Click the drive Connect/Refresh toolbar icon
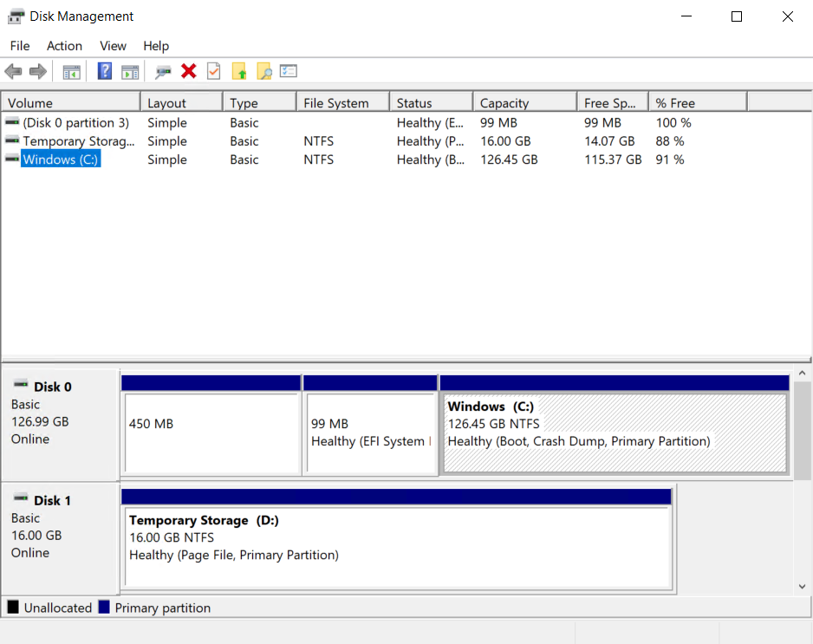Viewport: 813px width, 644px height. (163, 72)
